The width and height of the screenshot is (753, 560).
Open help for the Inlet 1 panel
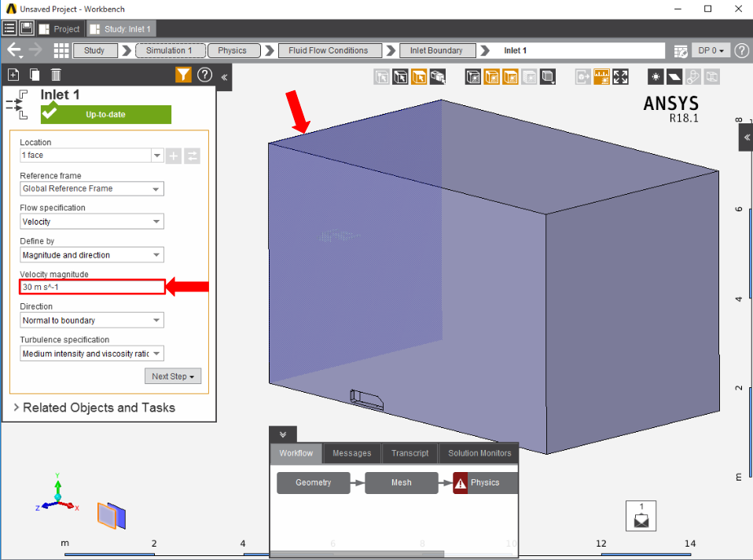pos(204,75)
